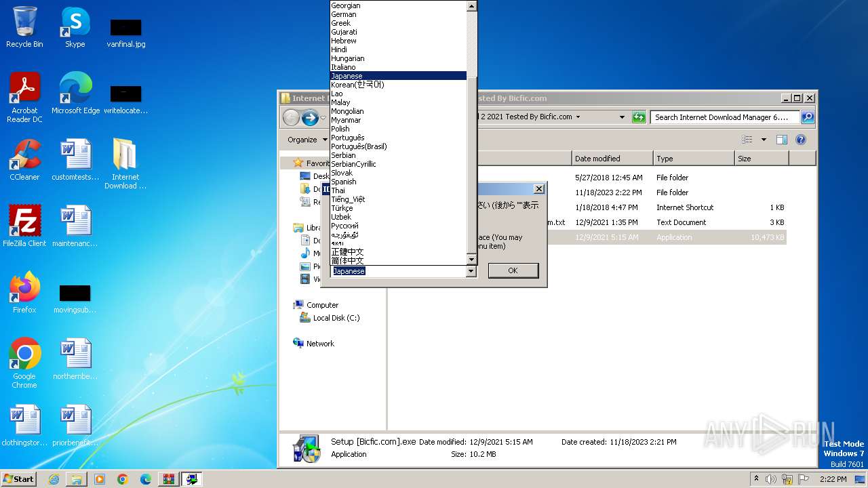Select the customtests Word document
Viewport: 868px width, 488px height.
coord(75,160)
